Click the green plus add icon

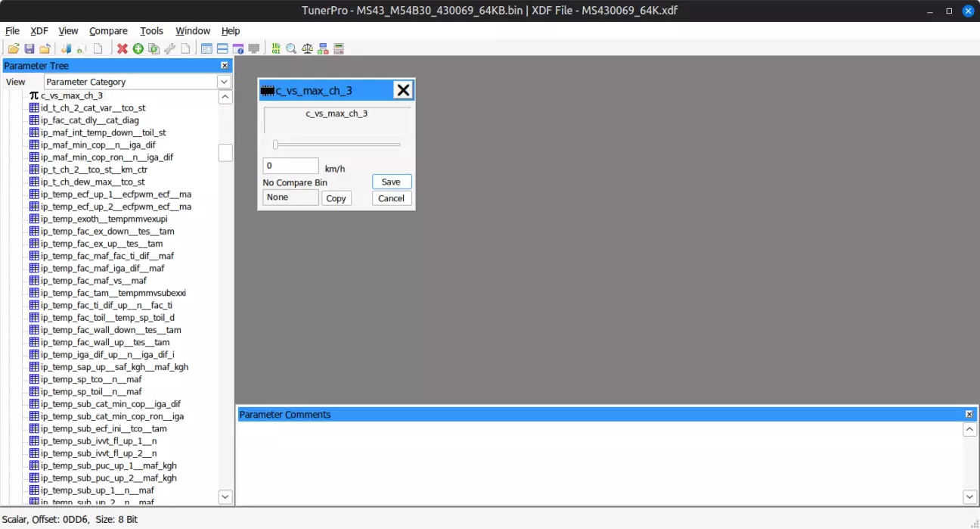coord(138,48)
